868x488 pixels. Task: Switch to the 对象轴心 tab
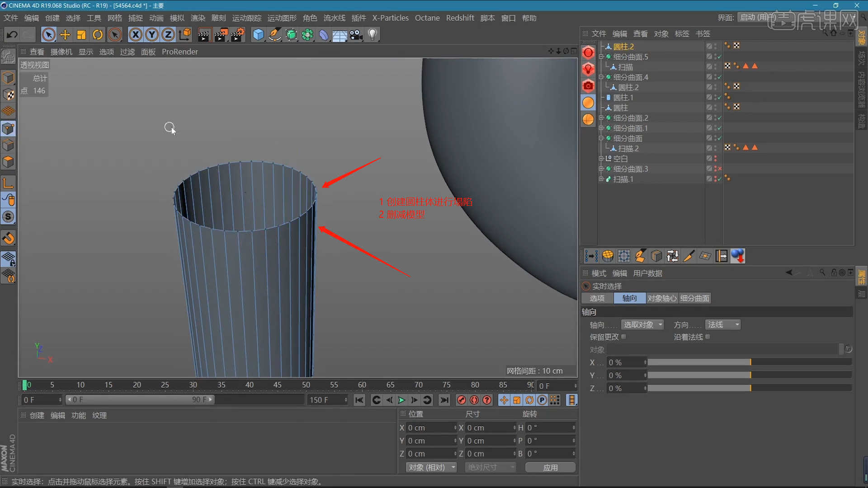coord(662,298)
